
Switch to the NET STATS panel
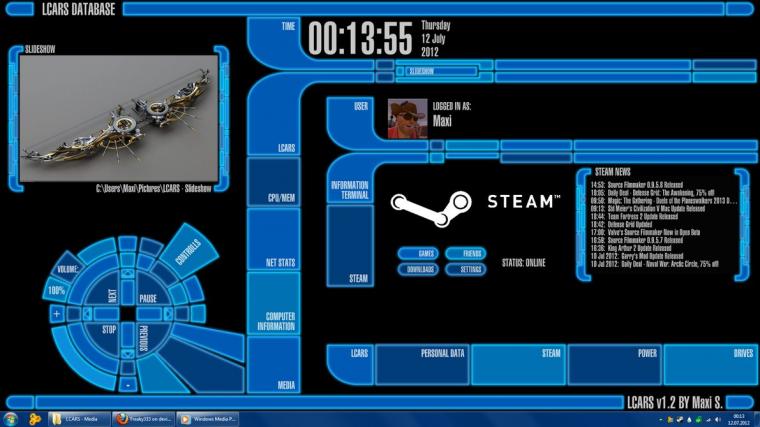coord(274,239)
